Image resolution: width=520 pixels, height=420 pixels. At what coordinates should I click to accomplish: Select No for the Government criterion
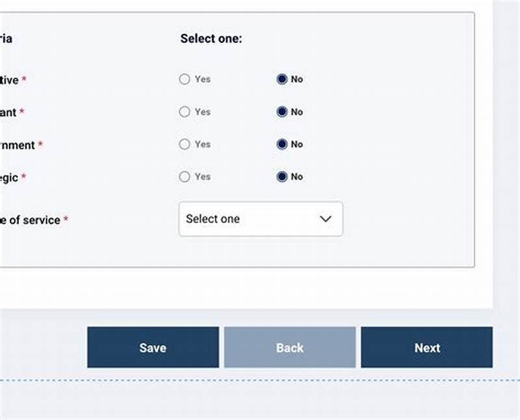pyautogui.click(x=282, y=144)
